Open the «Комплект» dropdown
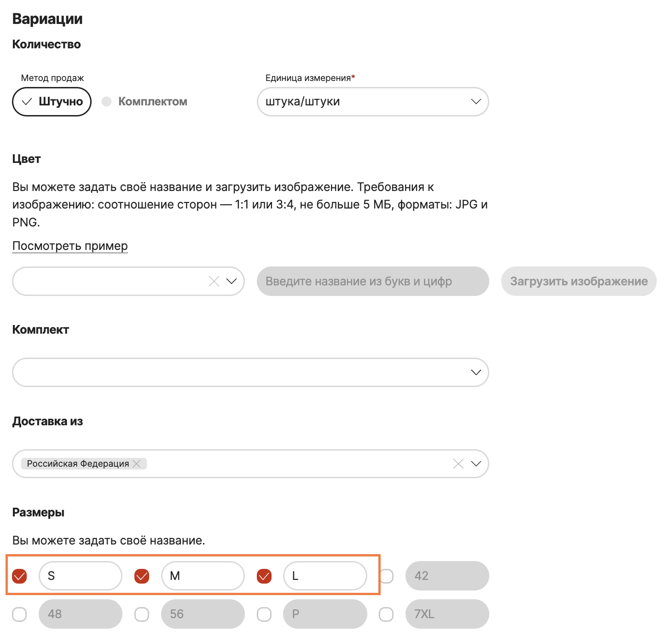Viewport: 672px width, 637px height. coord(476,372)
